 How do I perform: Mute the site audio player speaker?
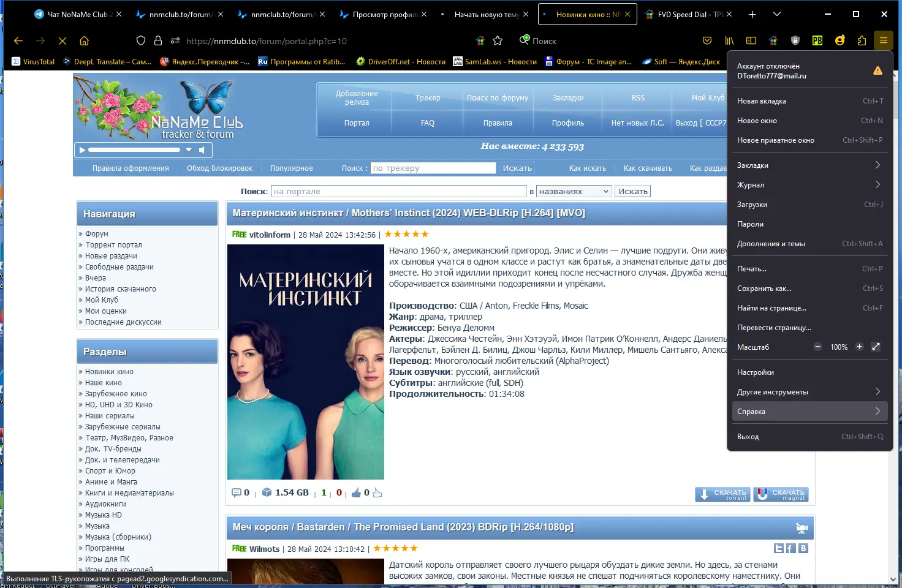pos(202,149)
